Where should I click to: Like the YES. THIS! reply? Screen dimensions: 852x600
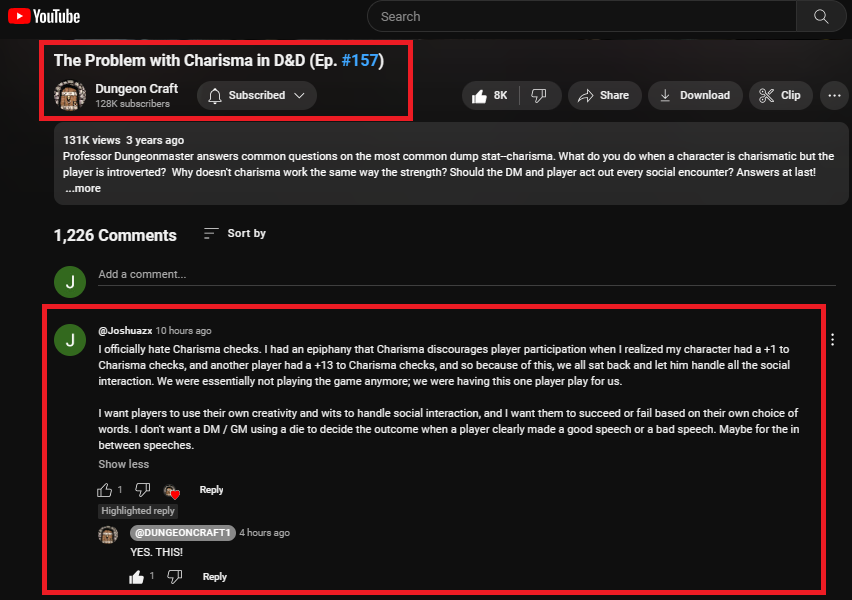click(x=136, y=577)
